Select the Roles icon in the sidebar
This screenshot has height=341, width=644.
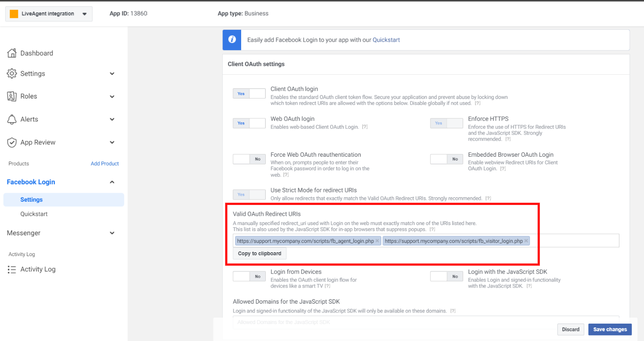[13, 96]
